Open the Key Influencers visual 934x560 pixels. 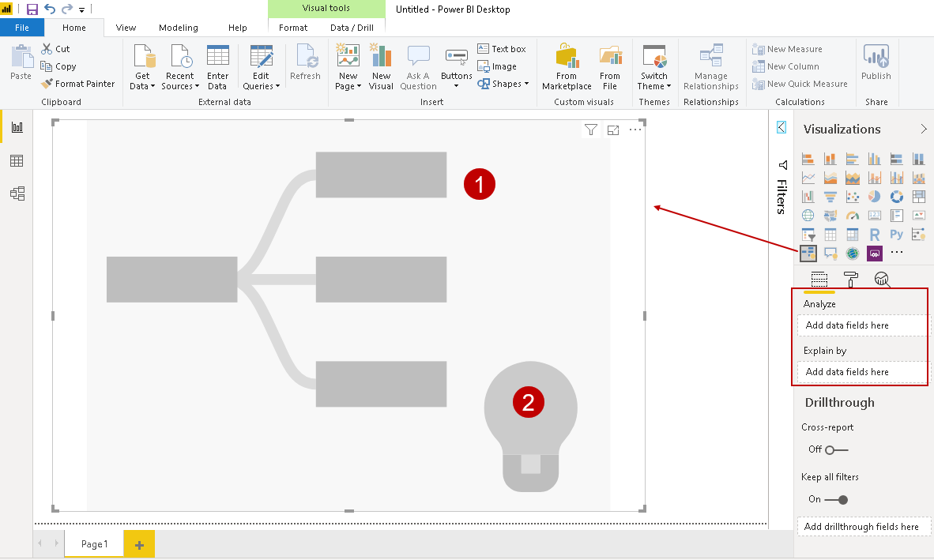808,253
